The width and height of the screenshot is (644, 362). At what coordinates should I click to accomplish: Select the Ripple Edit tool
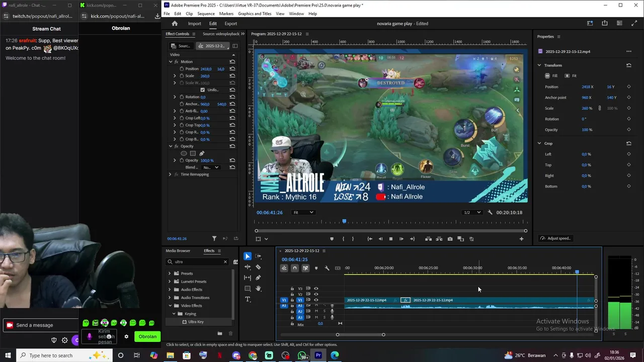(x=248, y=267)
